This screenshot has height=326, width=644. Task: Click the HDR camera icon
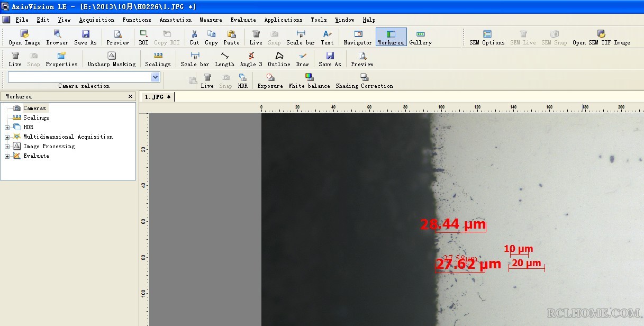[x=242, y=80]
